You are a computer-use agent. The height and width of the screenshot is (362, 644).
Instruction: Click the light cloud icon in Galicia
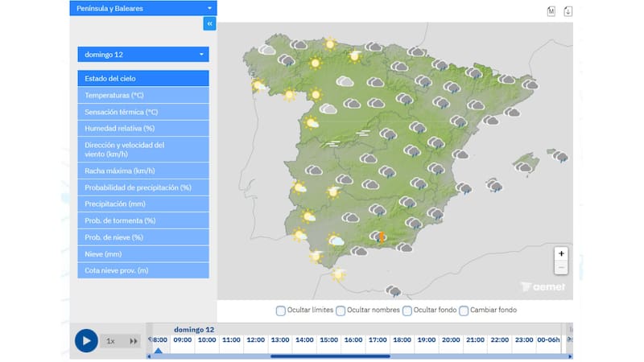click(267, 50)
